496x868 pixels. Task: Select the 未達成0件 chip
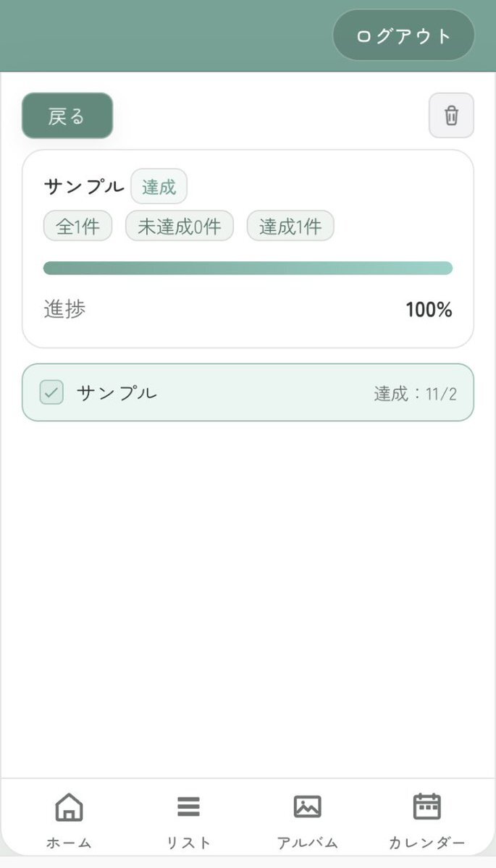tap(179, 226)
